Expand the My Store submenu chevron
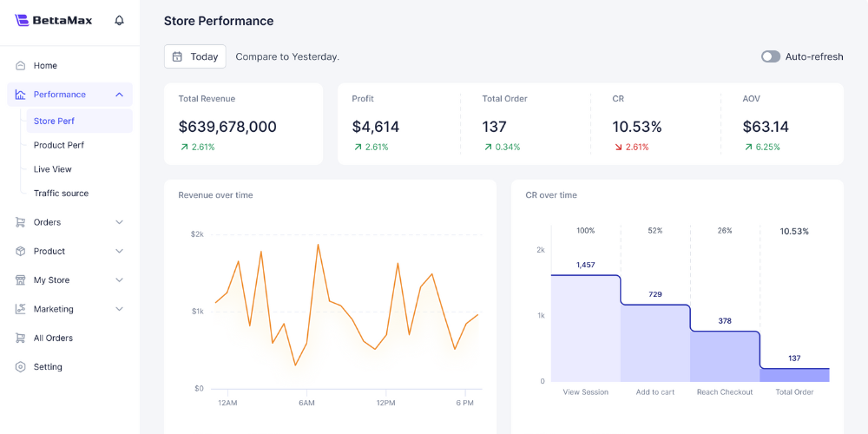This screenshot has height=434, width=868. (x=119, y=280)
